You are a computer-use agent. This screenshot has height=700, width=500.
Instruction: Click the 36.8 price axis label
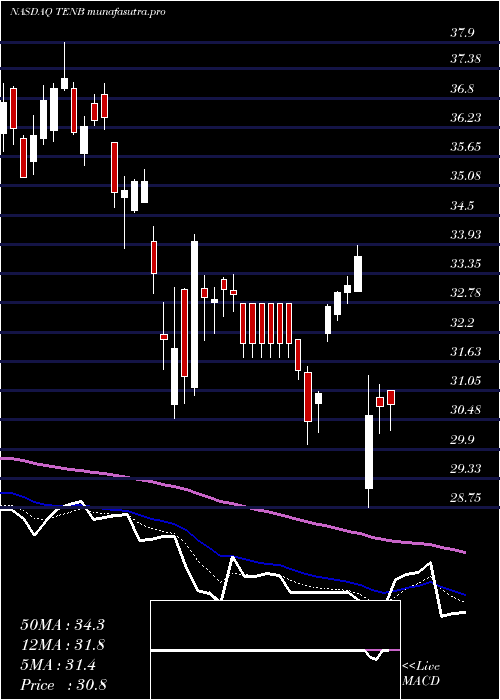[462, 88]
